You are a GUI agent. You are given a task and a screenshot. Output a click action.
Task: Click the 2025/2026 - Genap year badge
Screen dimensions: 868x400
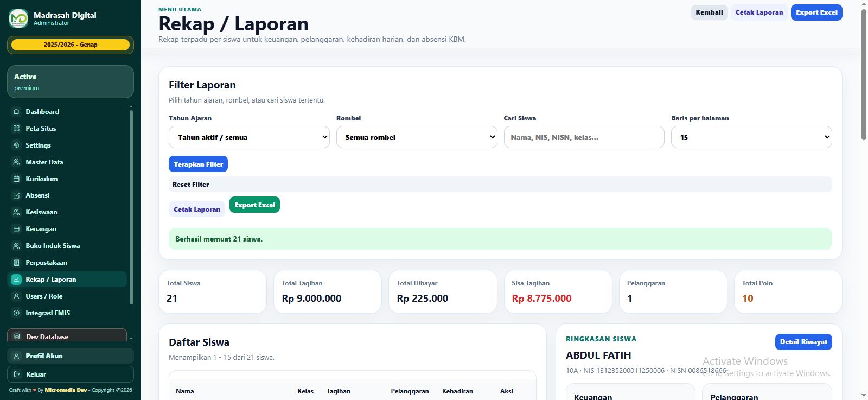71,45
